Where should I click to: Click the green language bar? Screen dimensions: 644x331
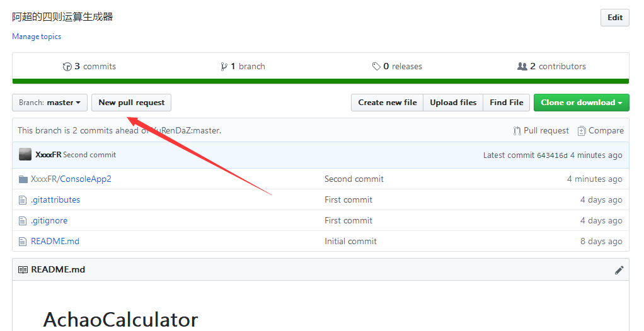coord(321,81)
